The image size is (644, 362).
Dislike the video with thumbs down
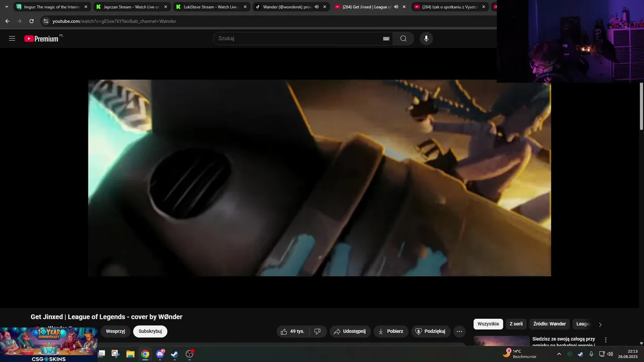click(x=317, y=331)
